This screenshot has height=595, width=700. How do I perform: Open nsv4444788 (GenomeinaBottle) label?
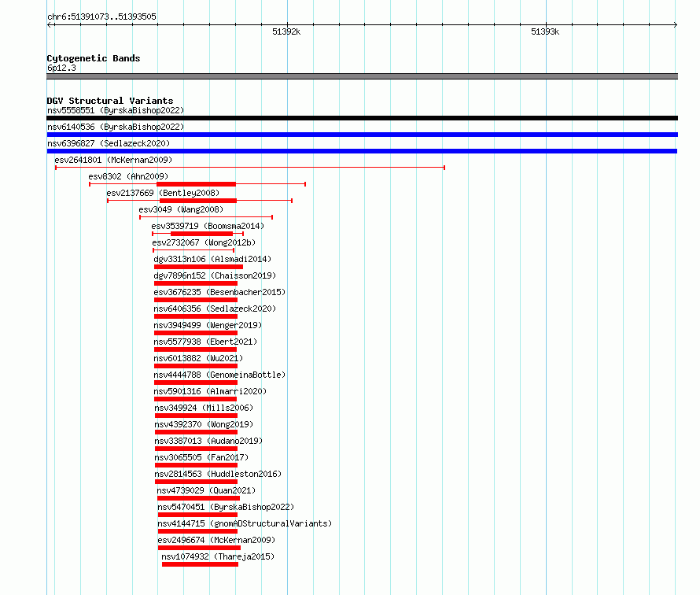coord(219,375)
